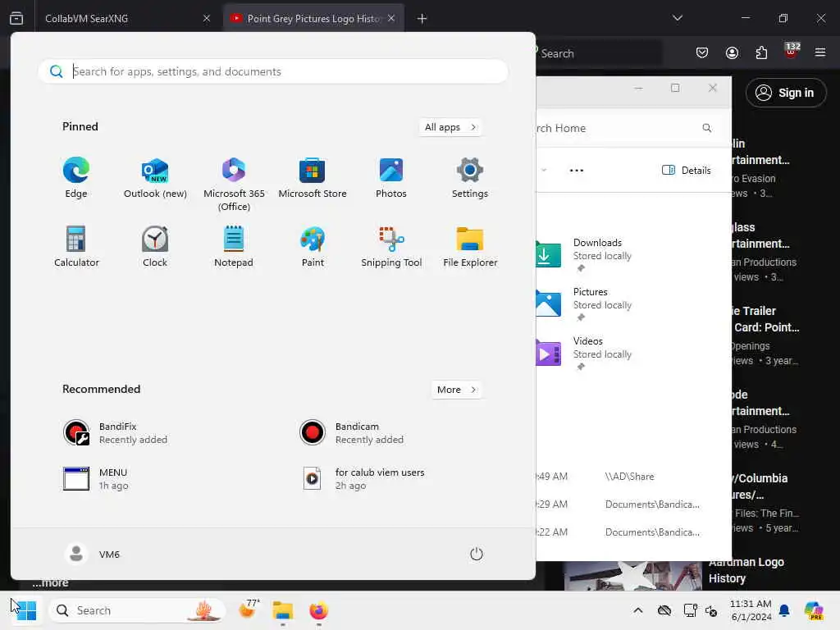
Task: Switch to CollabVM SearXNG tab
Action: [x=119, y=18]
